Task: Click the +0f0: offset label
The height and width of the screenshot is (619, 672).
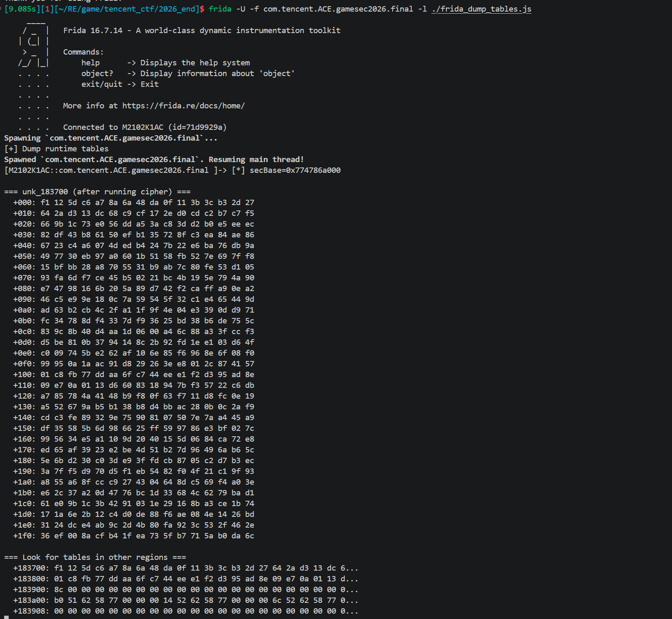Action: pyautogui.click(x=24, y=364)
